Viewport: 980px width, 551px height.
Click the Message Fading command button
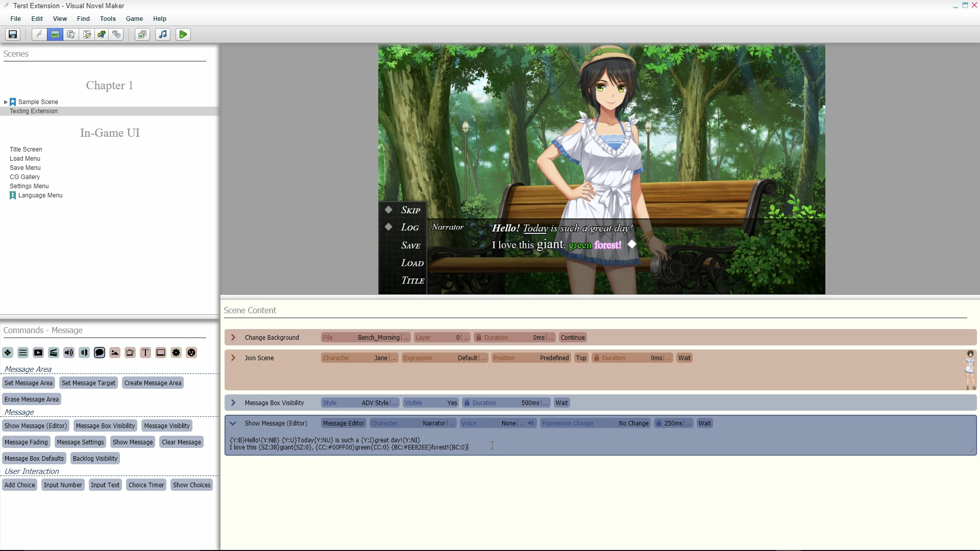point(26,442)
